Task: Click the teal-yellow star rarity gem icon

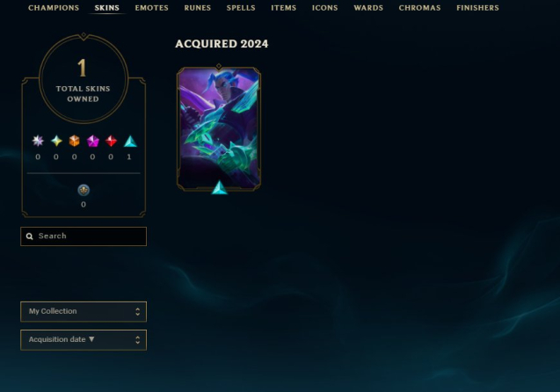Action: coord(56,141)
